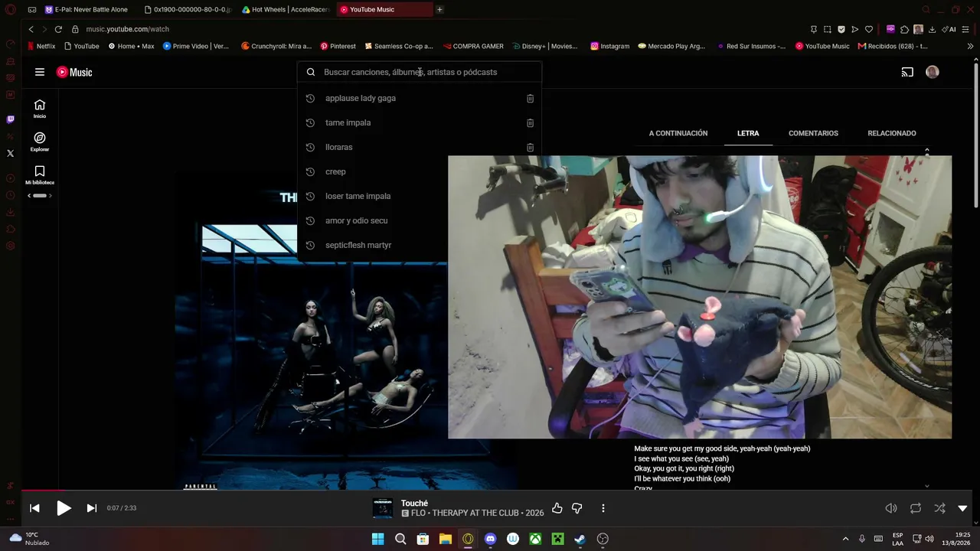Open the Opera Easy Setup menu icon
The image size is (980, 551).
[967, 29]
